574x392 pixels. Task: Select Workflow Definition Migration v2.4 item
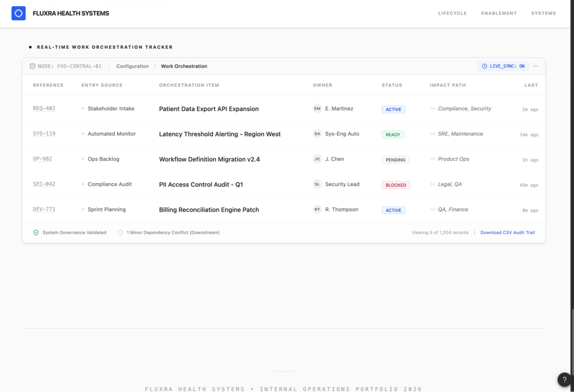pos(210,160)
